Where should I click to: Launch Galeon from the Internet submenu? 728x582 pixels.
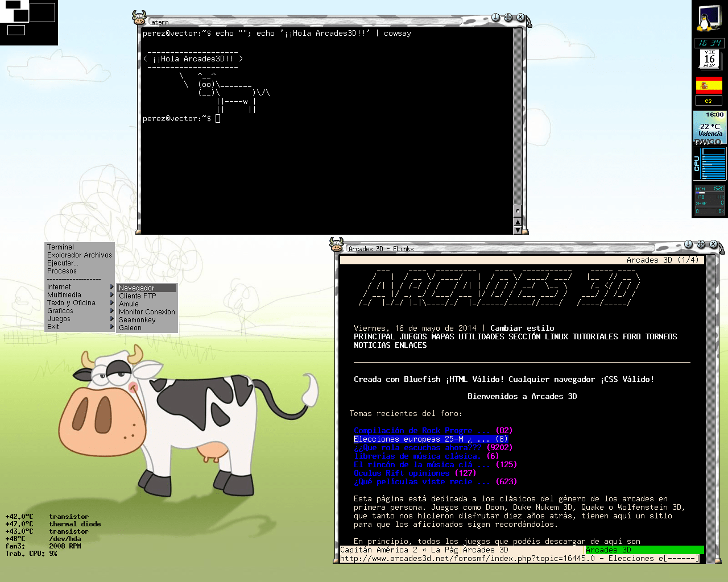pos(147,328)
